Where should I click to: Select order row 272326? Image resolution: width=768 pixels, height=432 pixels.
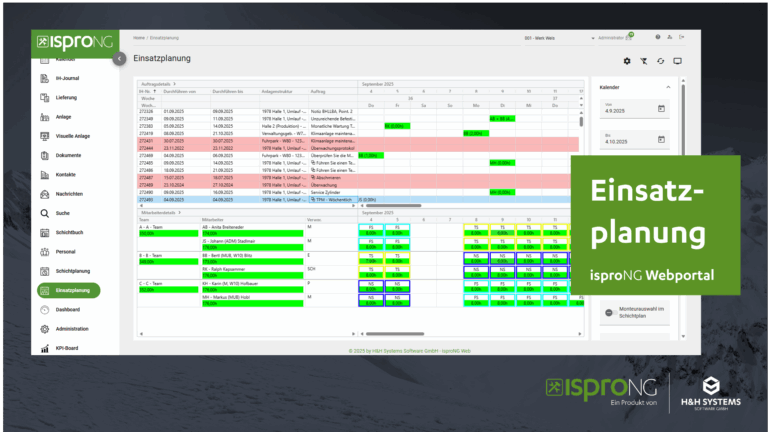(x=358, y=112)
